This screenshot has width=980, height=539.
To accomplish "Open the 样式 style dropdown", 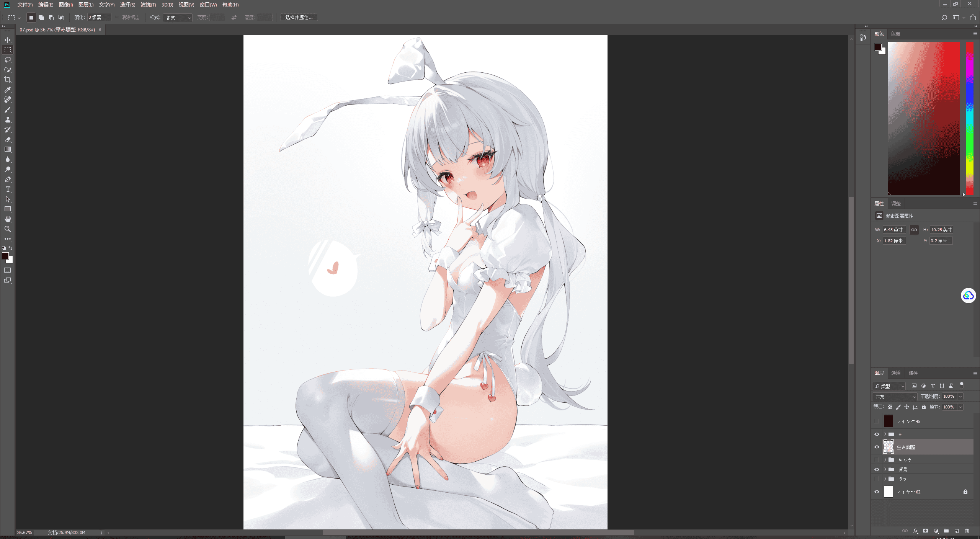I will (x=177, y=18).
